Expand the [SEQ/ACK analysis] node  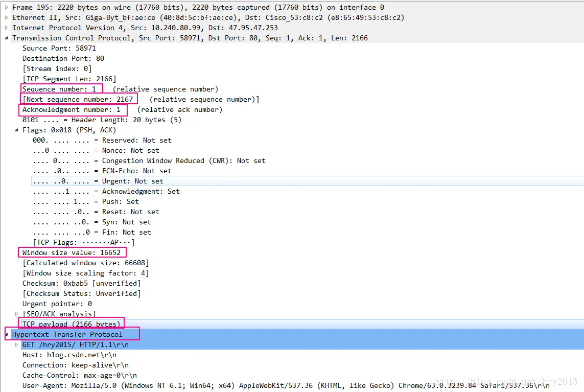pos(16,314)
